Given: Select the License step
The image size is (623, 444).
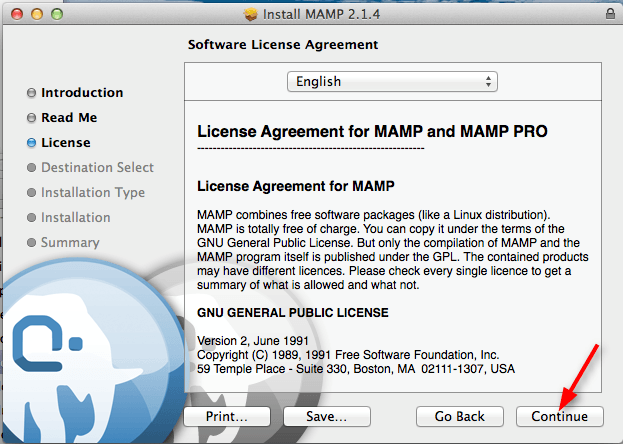Looking at the screenshot, I should click(66, 143).
